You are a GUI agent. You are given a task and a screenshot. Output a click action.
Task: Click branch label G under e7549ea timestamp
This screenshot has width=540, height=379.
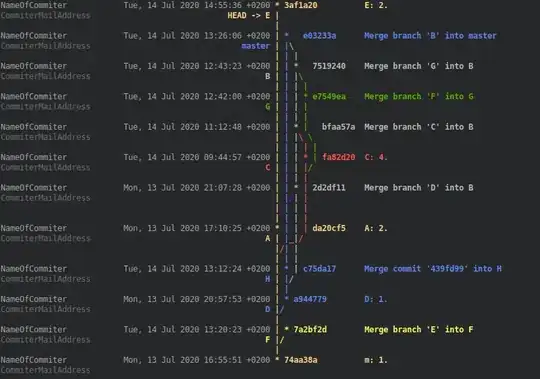click(268, 107)
